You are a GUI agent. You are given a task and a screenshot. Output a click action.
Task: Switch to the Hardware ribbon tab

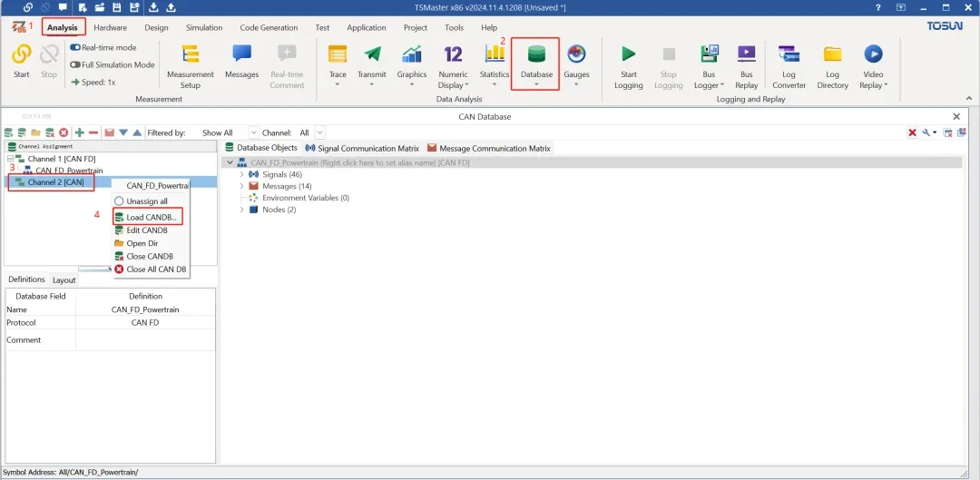coord(110,27)
